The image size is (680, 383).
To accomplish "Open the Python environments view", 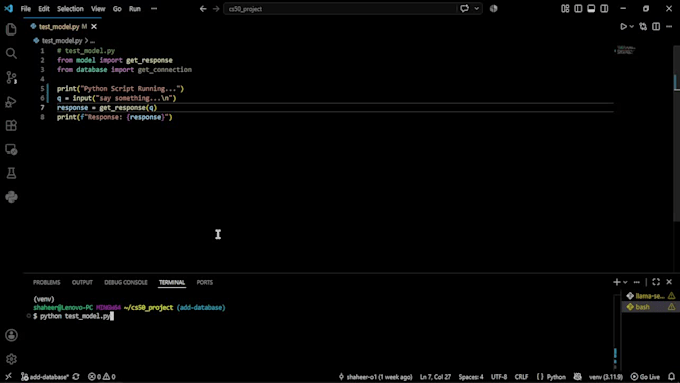I will coord(11,197).
